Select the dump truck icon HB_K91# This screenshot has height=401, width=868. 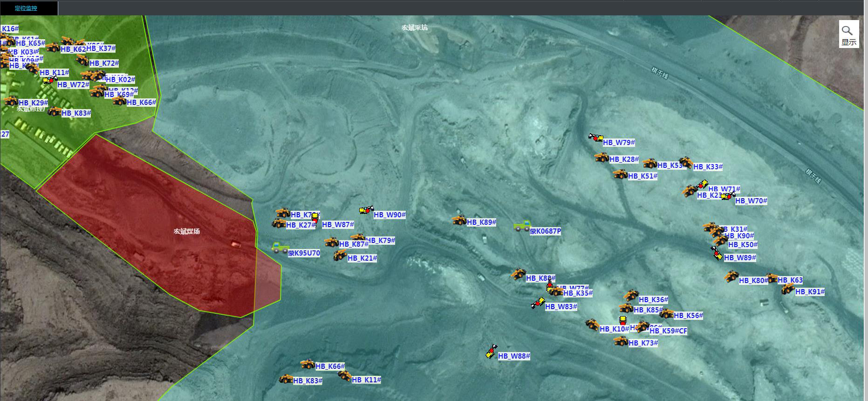(787, 289)
